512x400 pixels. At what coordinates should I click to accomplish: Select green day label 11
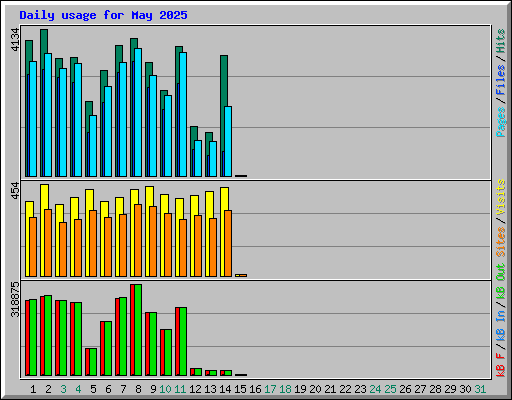point(180,389)
